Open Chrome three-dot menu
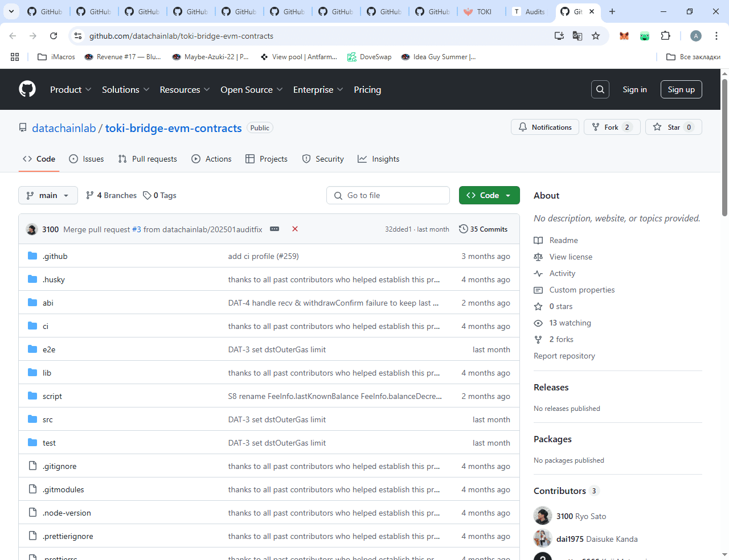 716,36
